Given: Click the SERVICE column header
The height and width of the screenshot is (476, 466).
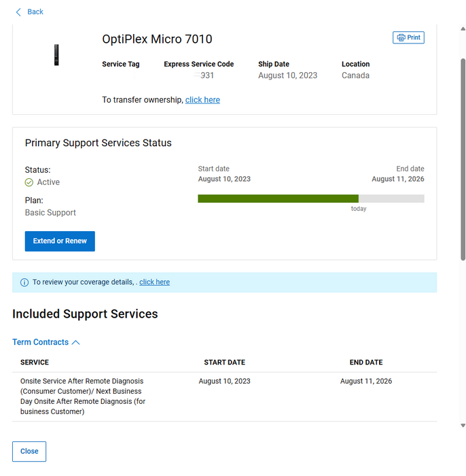Looking at the screenshot, I should [x=35, y=362].
